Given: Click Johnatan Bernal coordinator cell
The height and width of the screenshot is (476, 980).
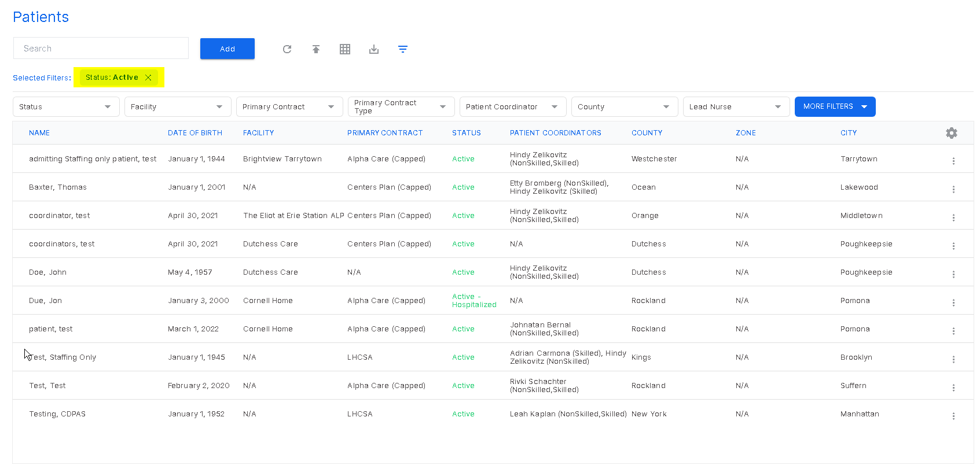Looking at the screenshot, I should [544, 329].
